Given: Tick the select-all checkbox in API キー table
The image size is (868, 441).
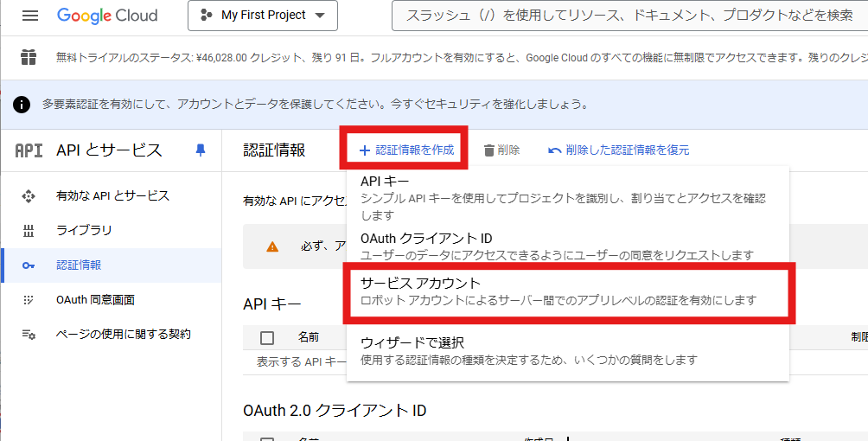Looking at the screenshot, I should tap(267, 337).
